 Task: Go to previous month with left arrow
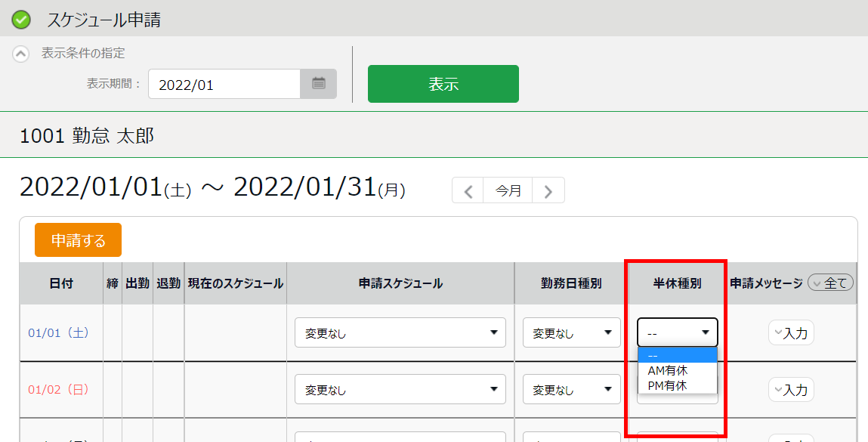tap(468, 191)
